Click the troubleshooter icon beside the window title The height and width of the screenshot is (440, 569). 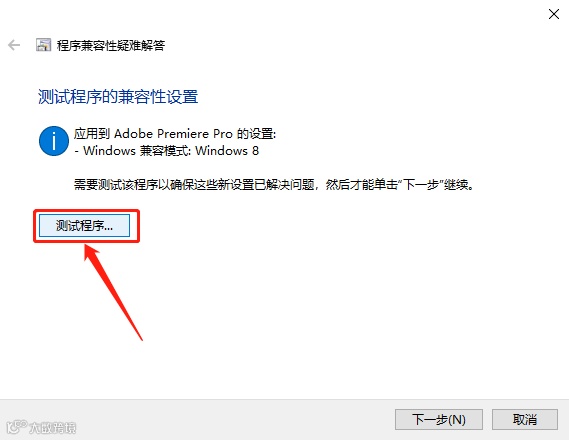click(44, 45)
